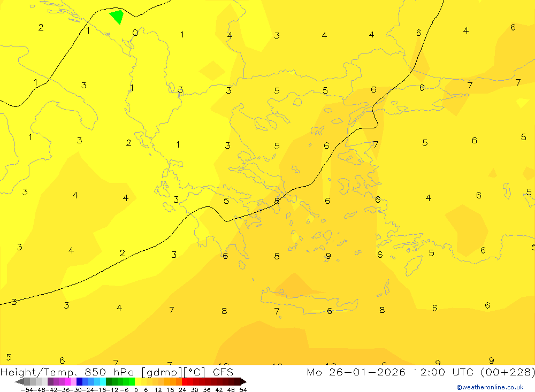Click the green cold patch on map

coord(117,17)
